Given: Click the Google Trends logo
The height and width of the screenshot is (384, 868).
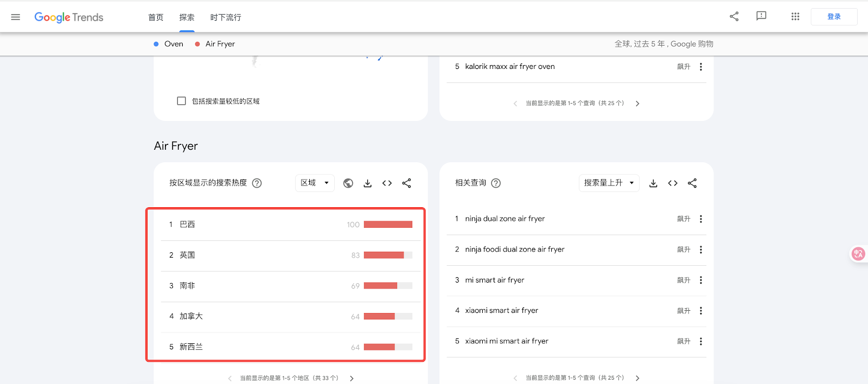Looking at the screenshot, I should pos(69,17).
